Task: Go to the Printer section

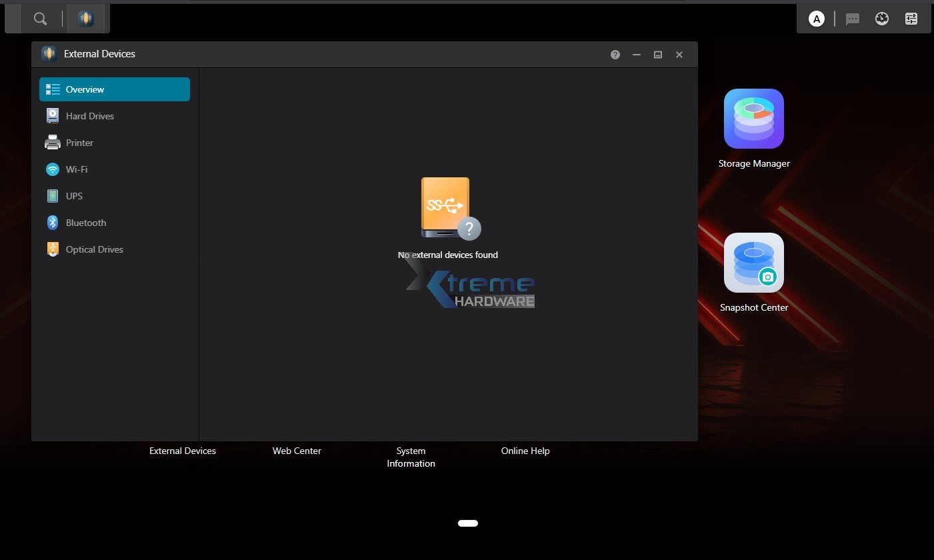Action: pyautogui.click(x=79, y=143)
